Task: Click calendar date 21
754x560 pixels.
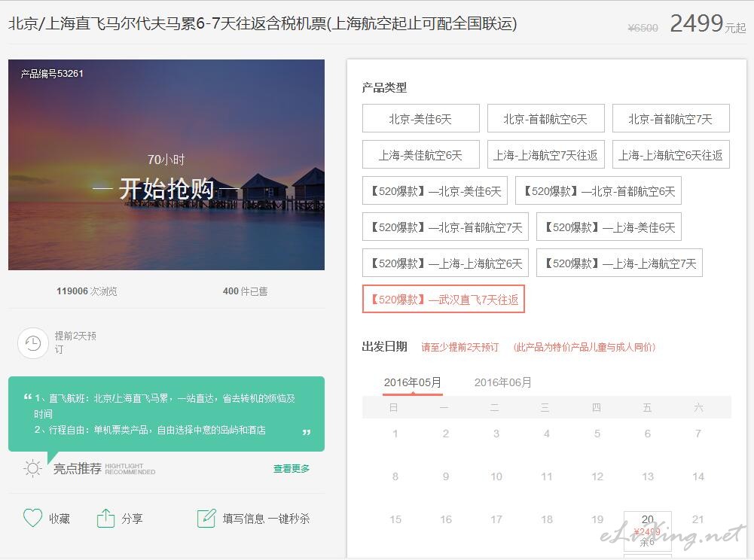Action: point(698,519)
